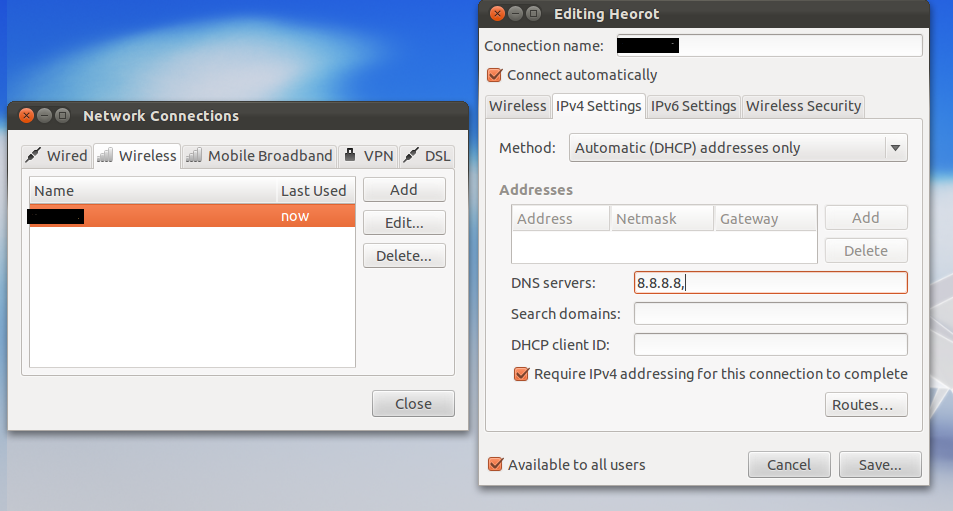Switch to IPv6 Settings tab

[693, 106]
